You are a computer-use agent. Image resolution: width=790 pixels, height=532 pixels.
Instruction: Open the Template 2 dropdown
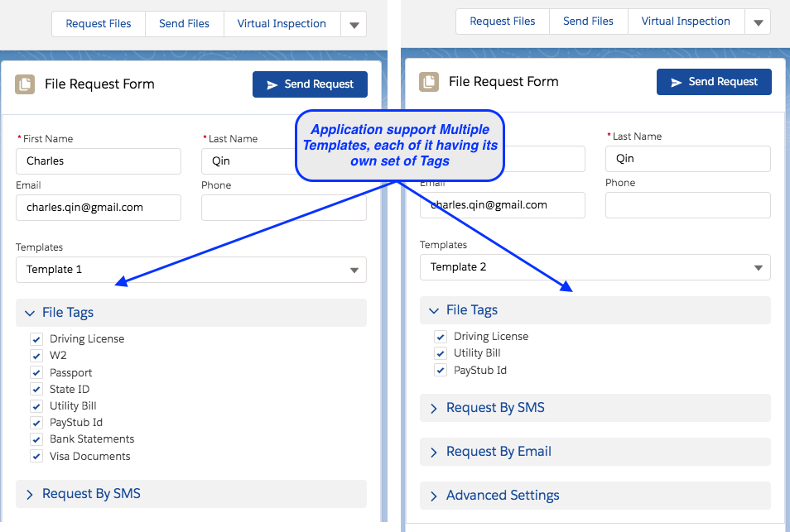tap(595, 267)
